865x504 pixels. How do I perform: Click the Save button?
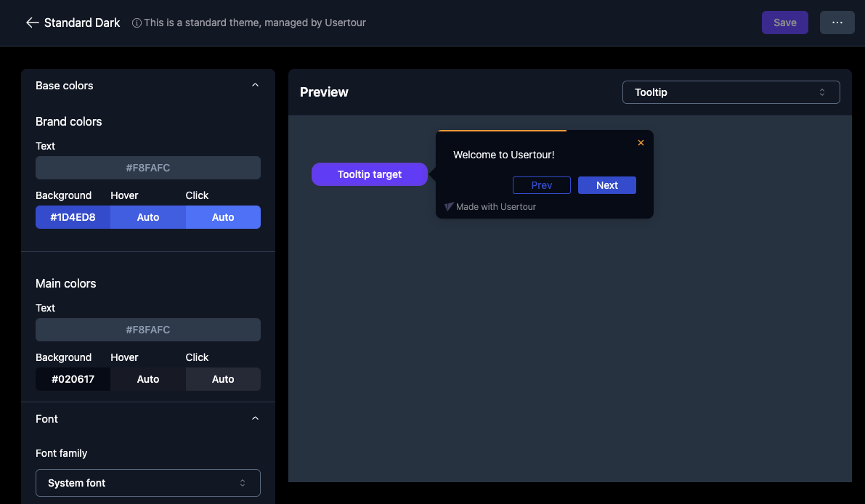click(x=784, y=23)
